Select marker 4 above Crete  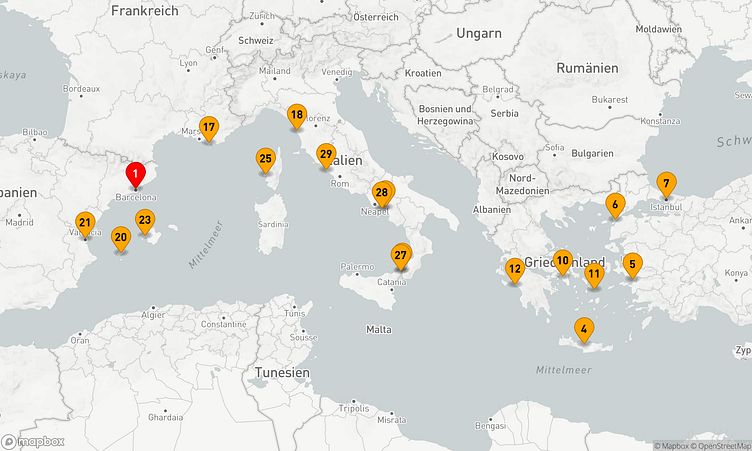[583, 329]
